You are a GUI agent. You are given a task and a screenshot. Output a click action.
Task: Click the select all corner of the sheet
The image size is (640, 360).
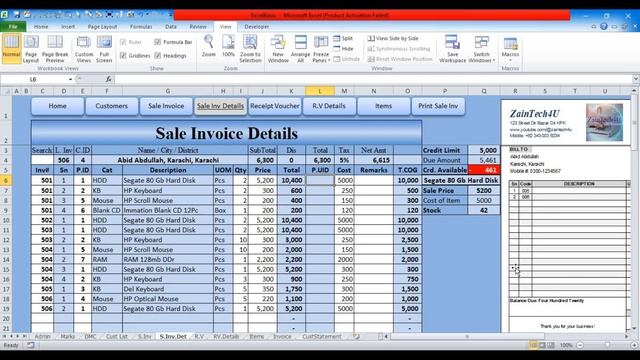click(6, 91)
